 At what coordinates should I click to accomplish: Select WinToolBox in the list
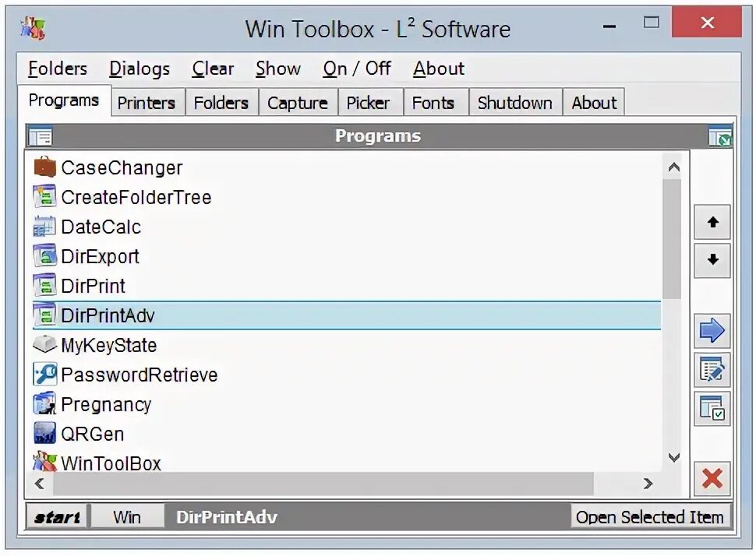tap(346, 462)
